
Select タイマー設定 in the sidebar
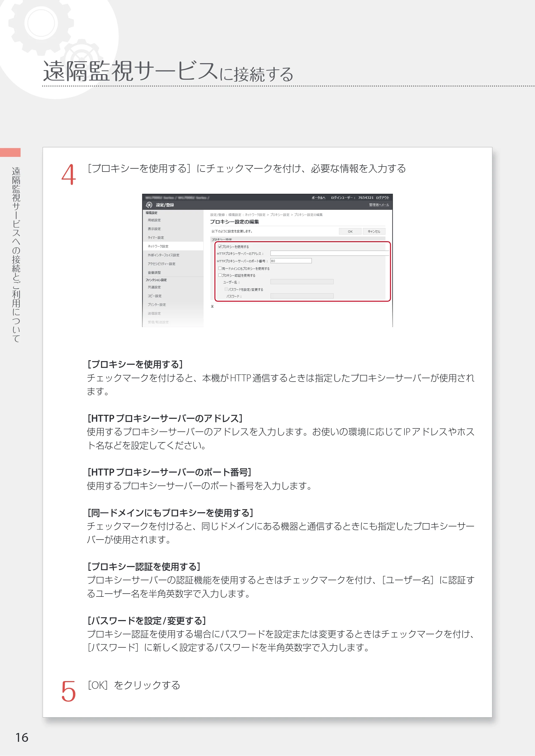pyautogui.click(x=156, y=238)
